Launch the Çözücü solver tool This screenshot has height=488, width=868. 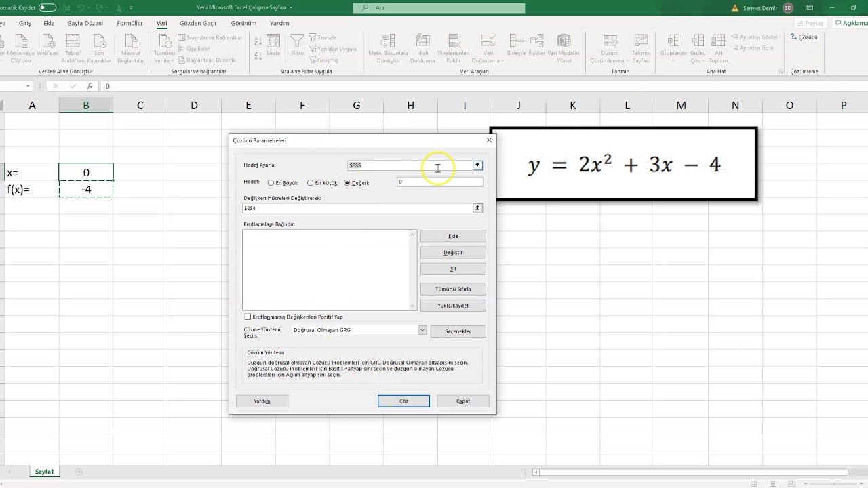(804, 37)
